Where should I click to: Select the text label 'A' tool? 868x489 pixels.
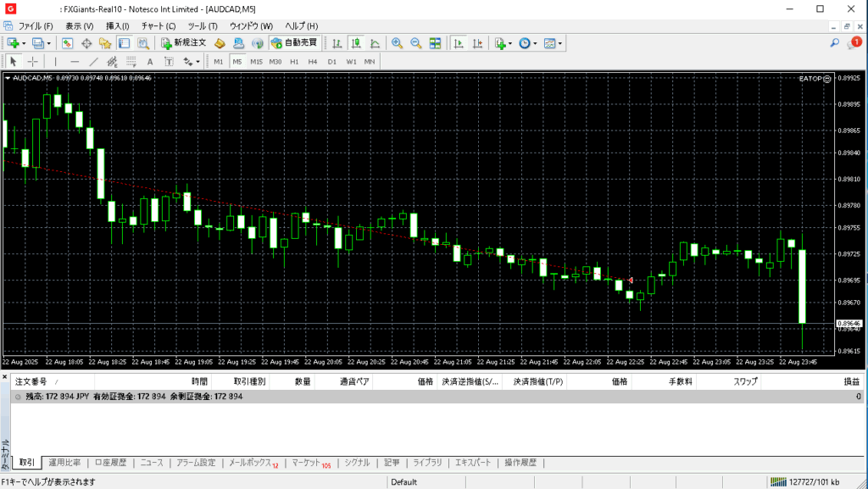150,62
